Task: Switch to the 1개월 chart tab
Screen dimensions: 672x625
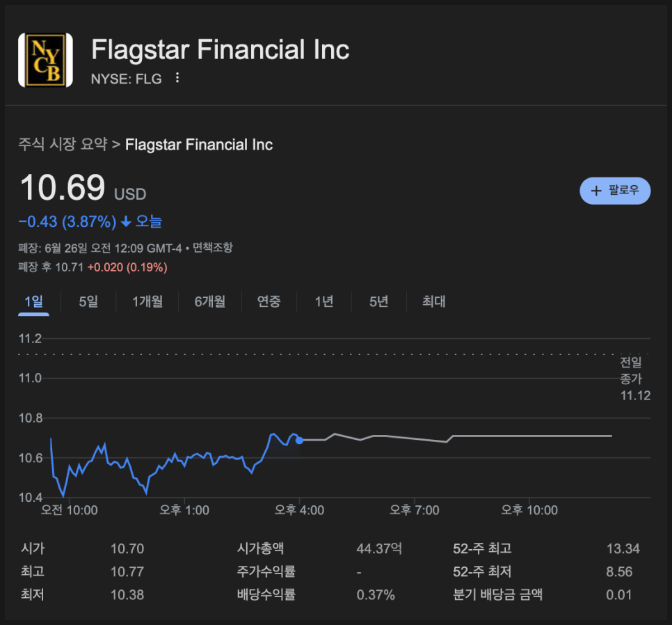Action: click(147, 301)
